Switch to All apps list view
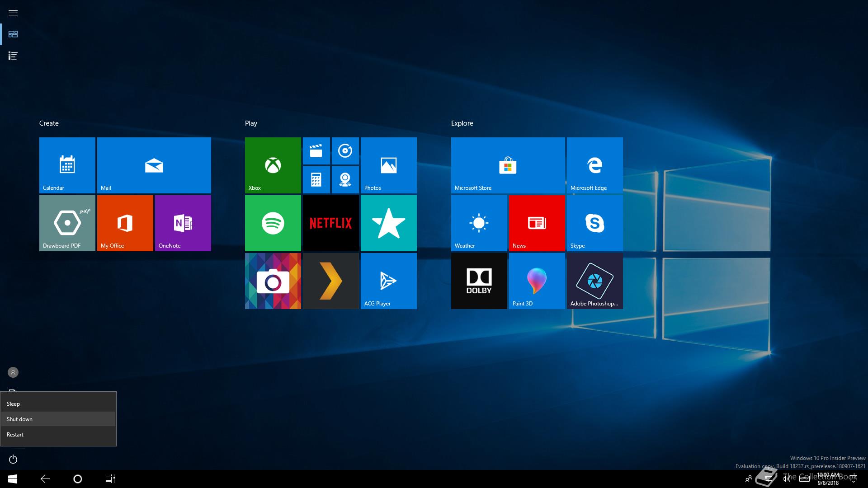 tap(13, 56)
